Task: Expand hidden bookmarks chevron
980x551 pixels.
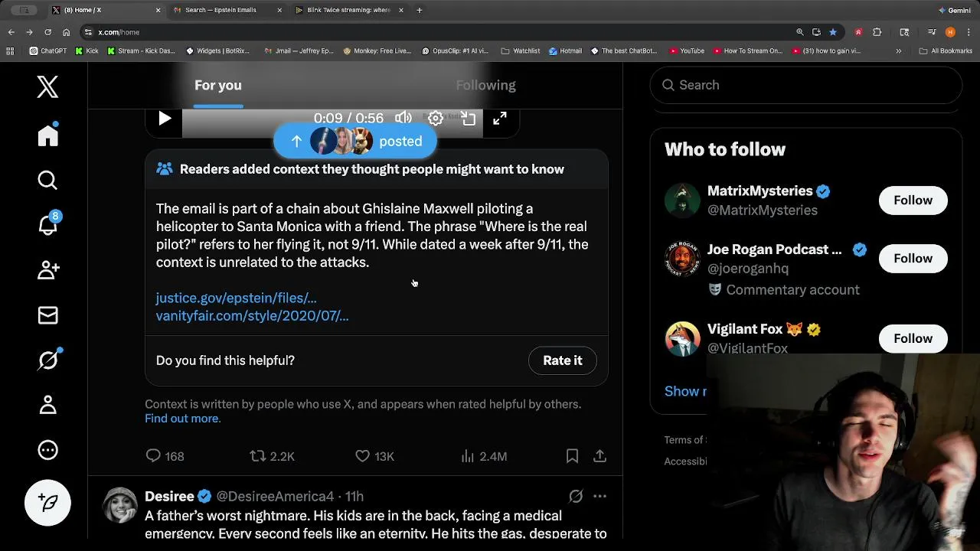Action: pyautogui.click(x=898, y=51)
